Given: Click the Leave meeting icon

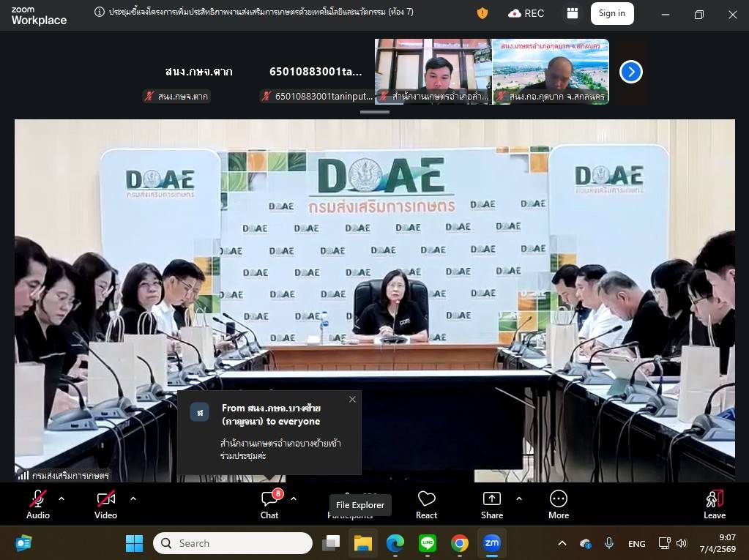Looking at the screenshot, I should coord(714,504).
